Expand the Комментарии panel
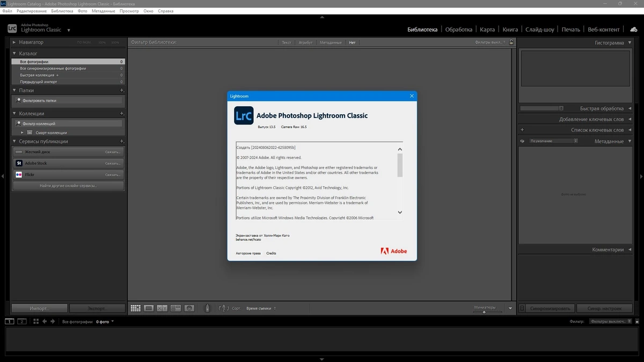This screenshot has height=362, width=644. (629, 249)
